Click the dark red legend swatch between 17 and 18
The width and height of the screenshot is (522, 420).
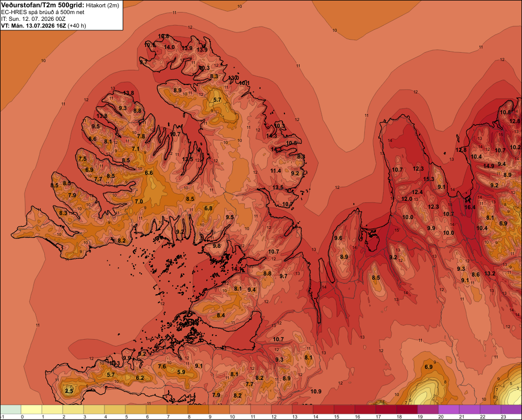pos(386,410)
